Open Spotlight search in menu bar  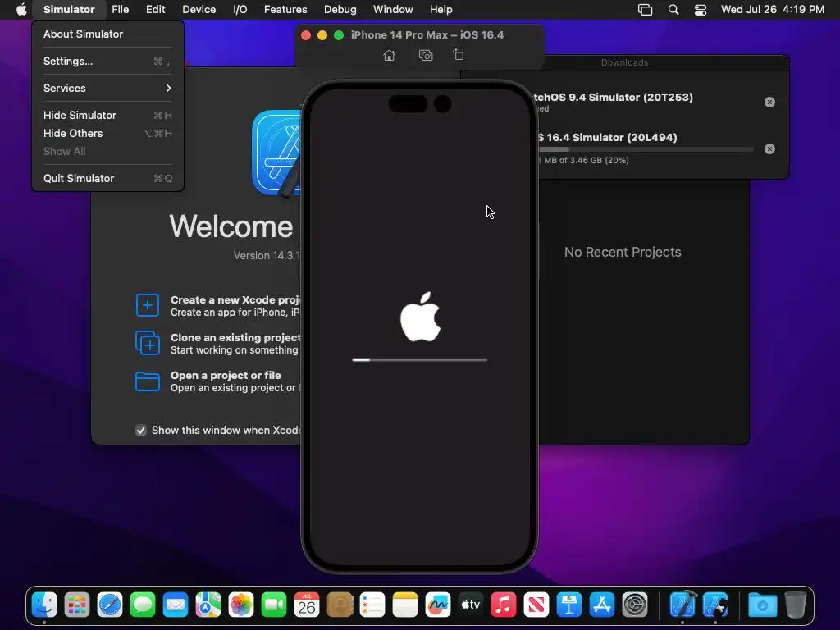coord(673,10)
